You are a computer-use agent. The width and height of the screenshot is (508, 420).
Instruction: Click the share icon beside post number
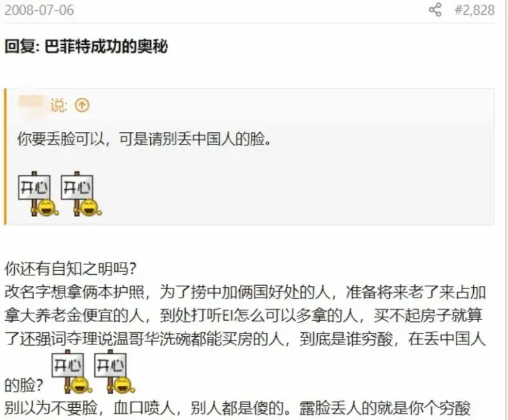(435, 10)
